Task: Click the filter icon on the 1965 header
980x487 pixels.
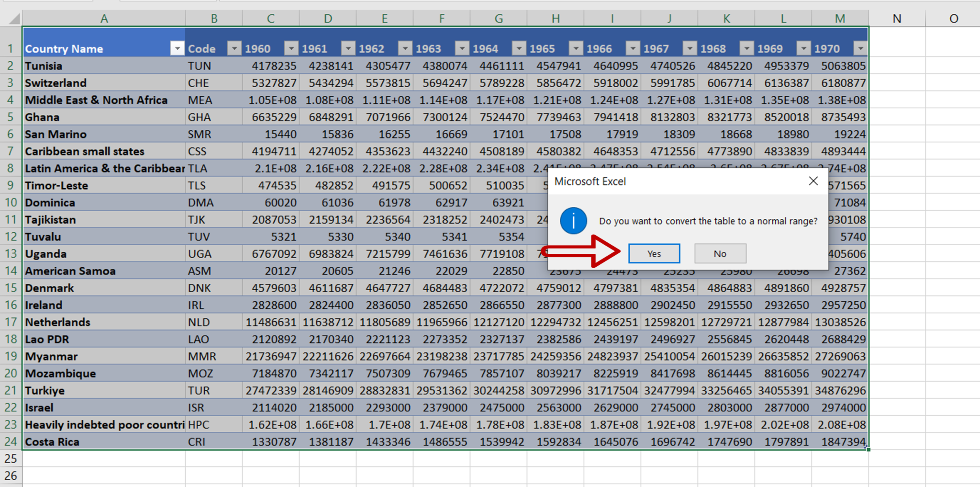Action: (x=576, y=48)
